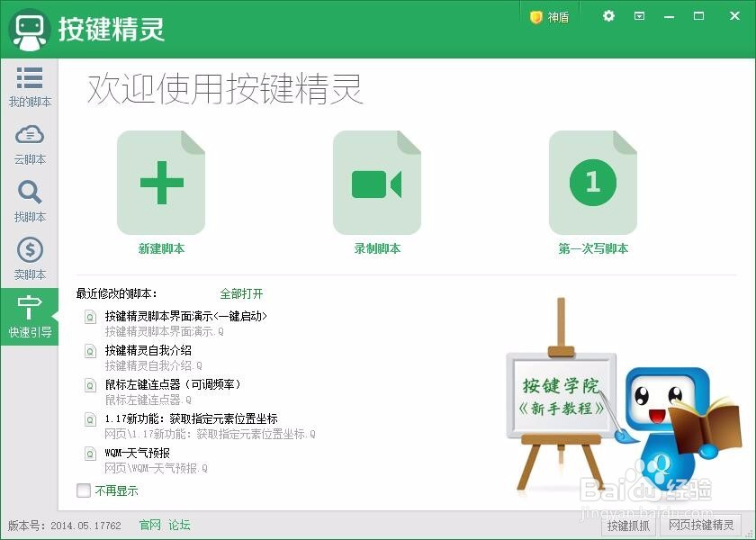The width and height of the screenshot is (756, 540).
Task: Click the 按键抓抓 button
Action: click(628, 526)
